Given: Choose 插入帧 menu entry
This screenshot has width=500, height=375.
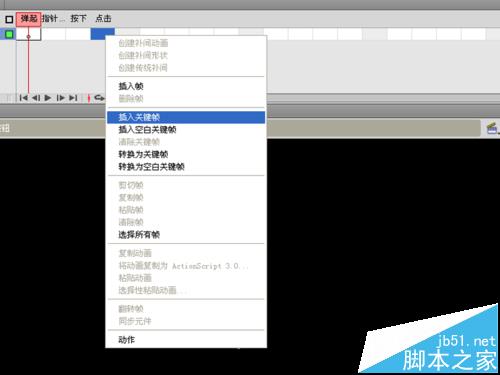Looking at the screenshot, I should [186, 86].
